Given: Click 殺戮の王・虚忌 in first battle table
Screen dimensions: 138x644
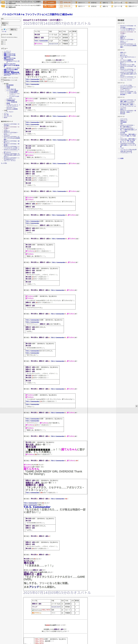Looking at the screenshot, I should [39, 38].
